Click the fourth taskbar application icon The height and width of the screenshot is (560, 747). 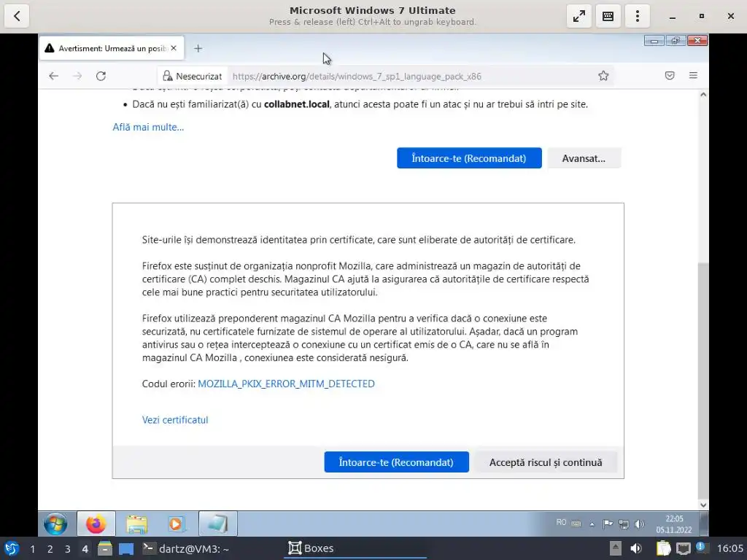click(x=217, y=524)
